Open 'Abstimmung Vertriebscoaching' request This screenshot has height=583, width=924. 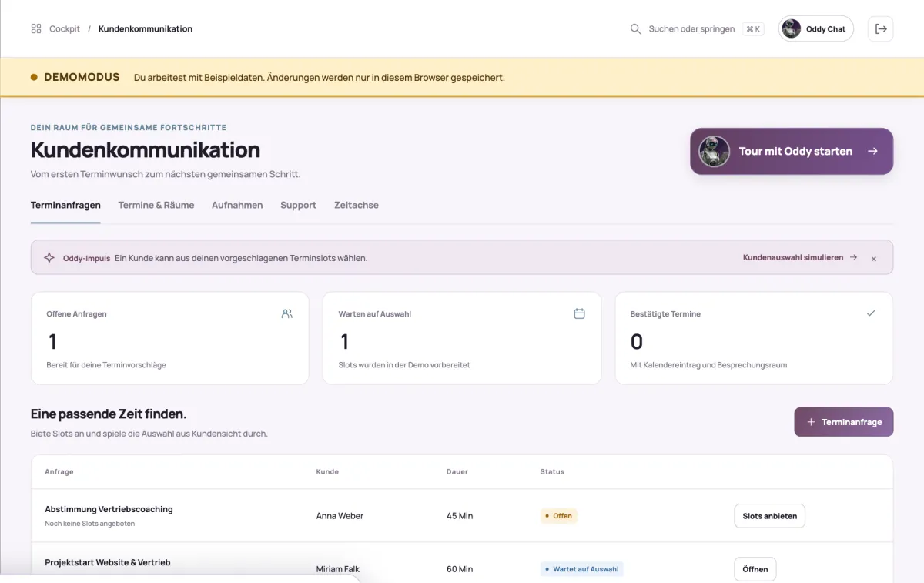[109, 509]
